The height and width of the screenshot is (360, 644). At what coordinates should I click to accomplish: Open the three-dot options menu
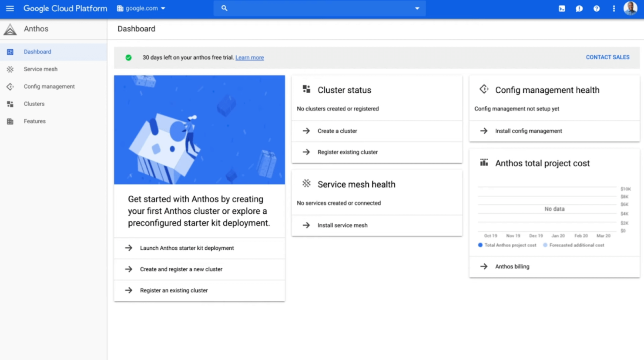click(614, 8)
